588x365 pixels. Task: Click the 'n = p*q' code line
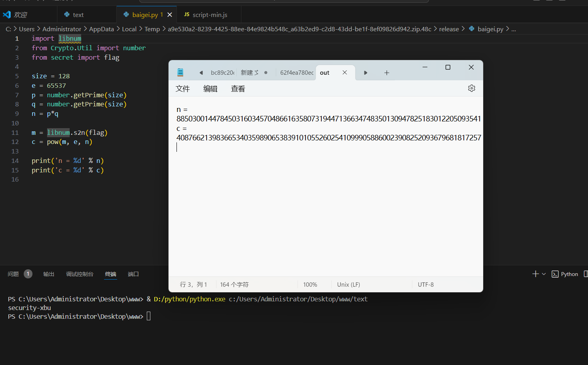[x=45, y=113]
